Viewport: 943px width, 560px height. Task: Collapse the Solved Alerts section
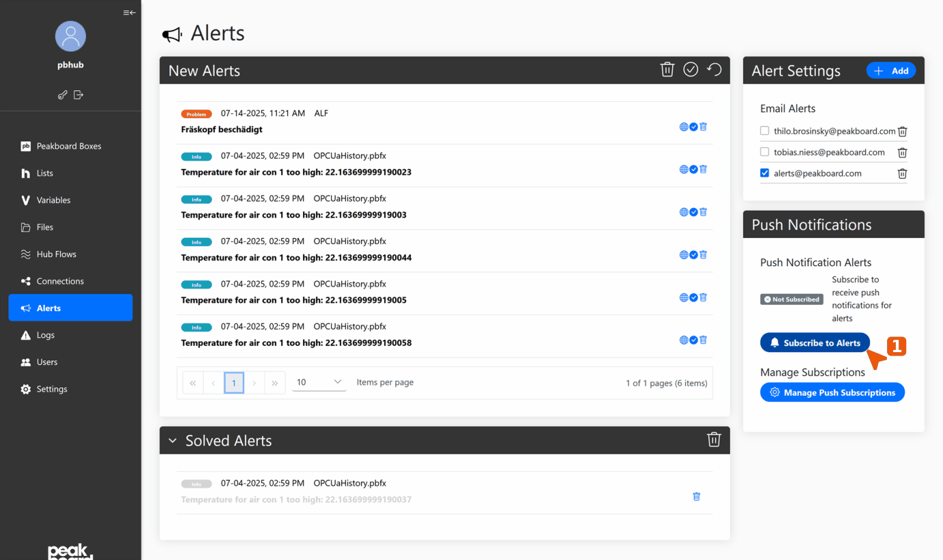click(x=173, y=440)
